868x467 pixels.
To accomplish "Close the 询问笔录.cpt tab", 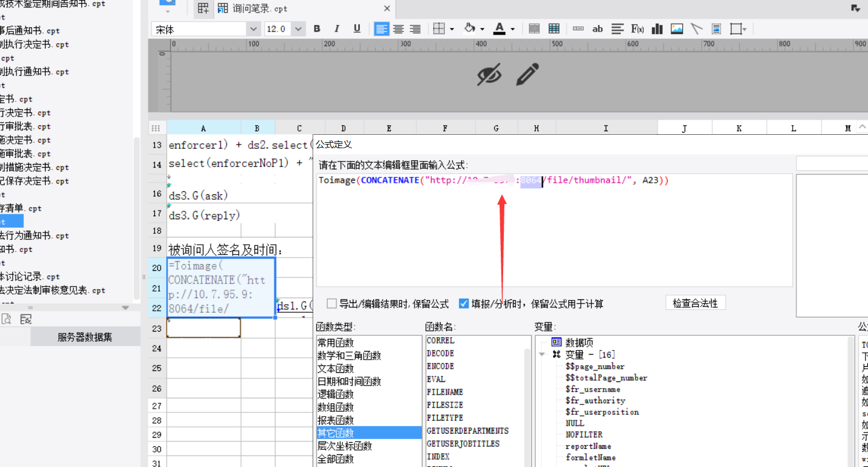I will [387, 9].
